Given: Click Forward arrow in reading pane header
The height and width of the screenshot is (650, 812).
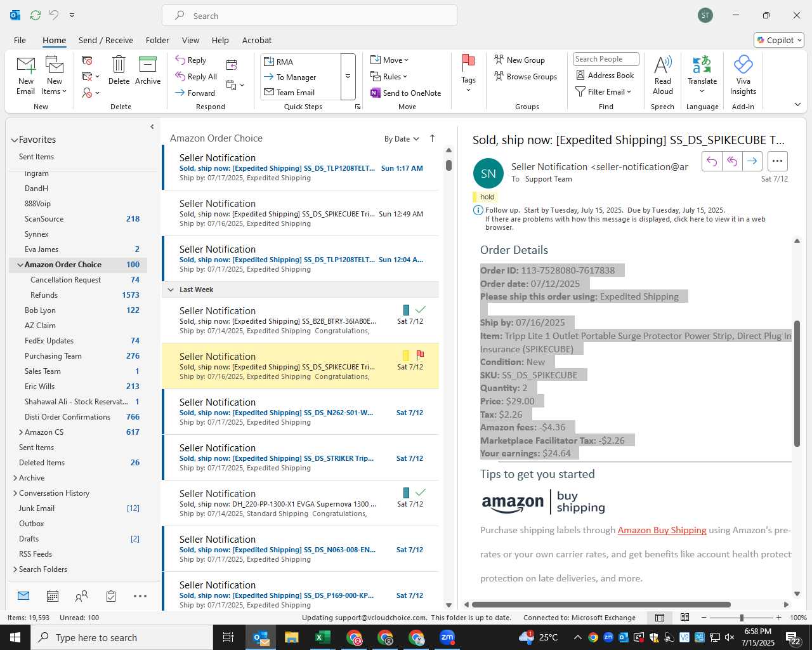Looking at the screenshot, I should click(x=752, y=161).
